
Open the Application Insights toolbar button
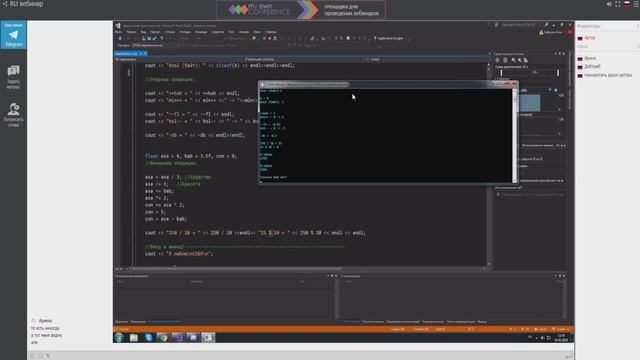(391, 38)
